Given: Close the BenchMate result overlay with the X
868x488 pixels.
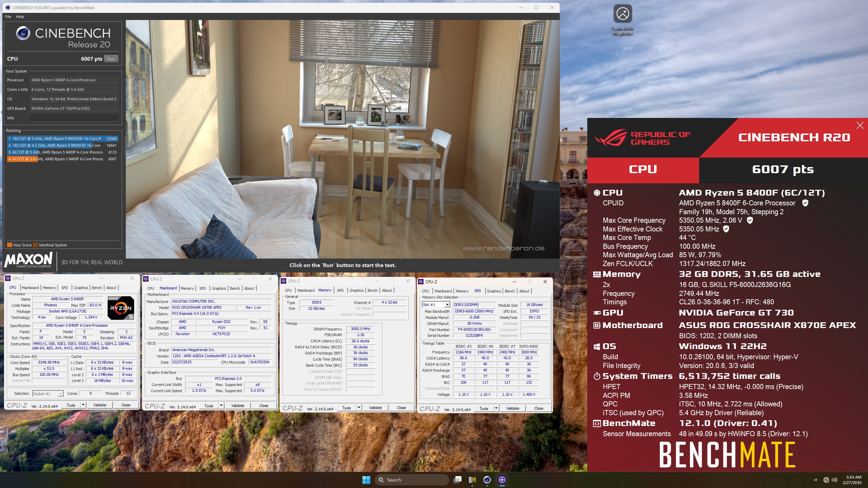Looking at the screenshot, I should point(860,125).
